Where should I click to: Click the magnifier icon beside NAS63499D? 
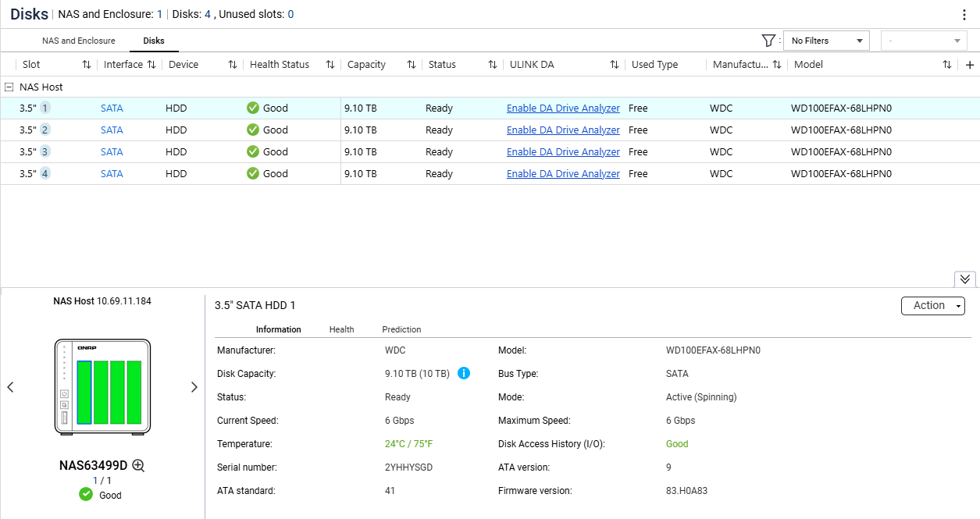click(138, 466)
